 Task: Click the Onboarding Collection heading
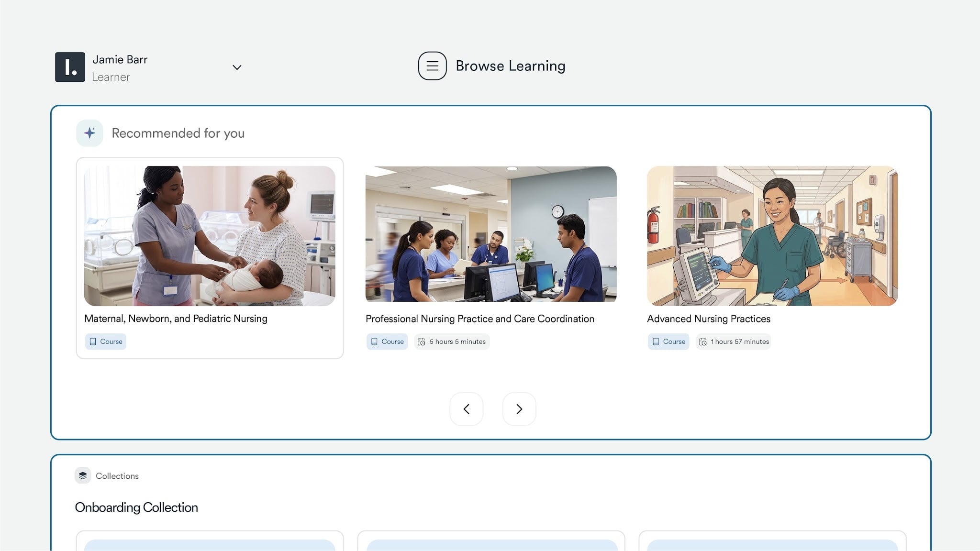click(136, 507)
